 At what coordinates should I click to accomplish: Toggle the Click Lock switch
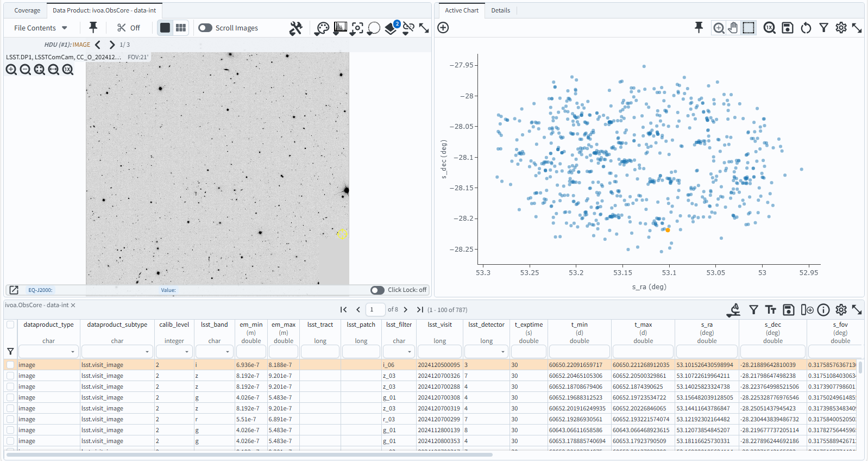click(377, 290)
